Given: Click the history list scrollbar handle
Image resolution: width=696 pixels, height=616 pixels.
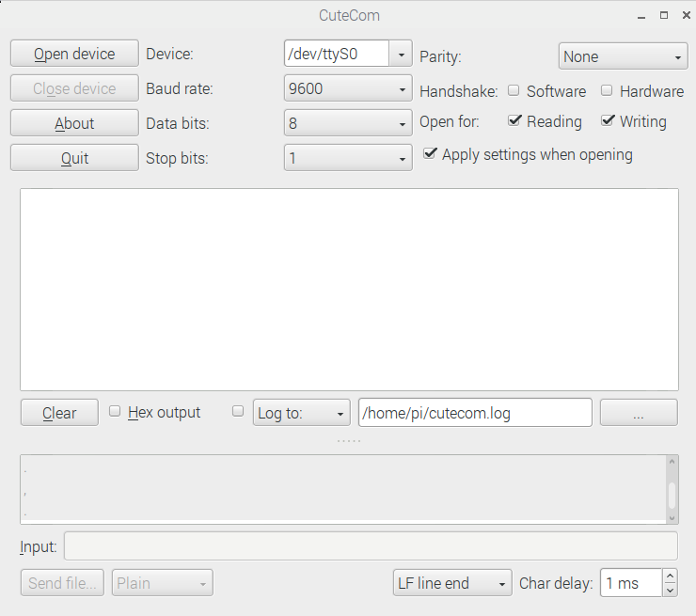Looking at the screenshot, I should point(672,496).
